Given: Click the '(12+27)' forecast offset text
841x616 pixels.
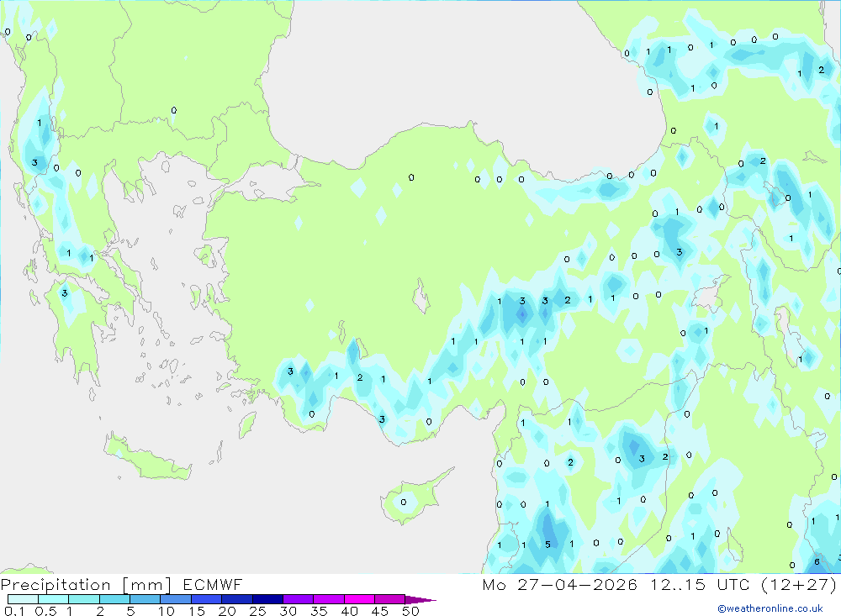Looking at the screenshot, I should (799, 584).
